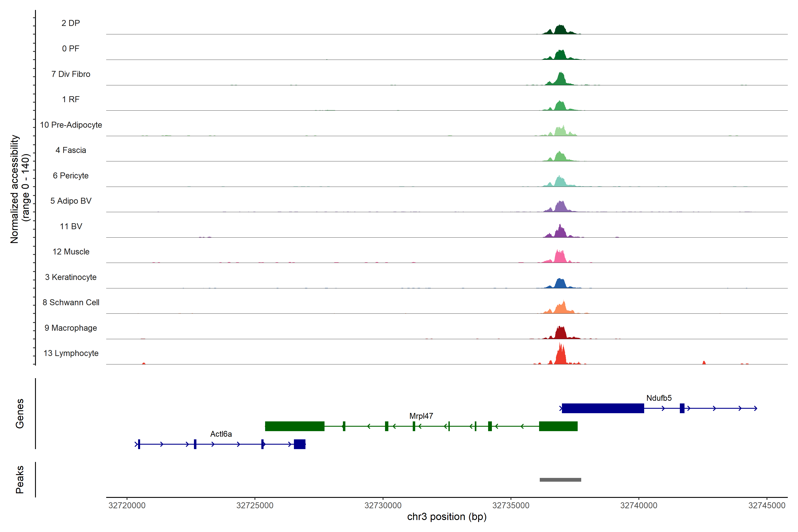Click the pink 12 Muscle peak

[x=559, y=258]
